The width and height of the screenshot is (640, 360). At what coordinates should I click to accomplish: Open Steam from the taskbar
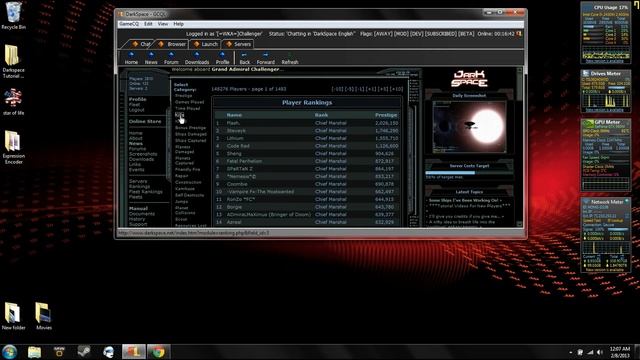point(84,352)
